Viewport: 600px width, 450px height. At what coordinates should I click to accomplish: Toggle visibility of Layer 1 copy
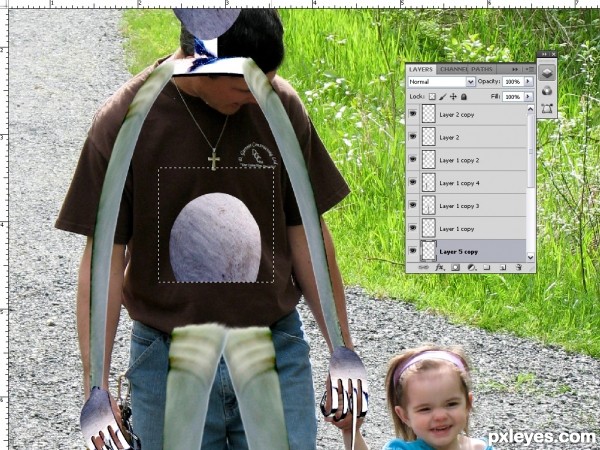(413, 228)
